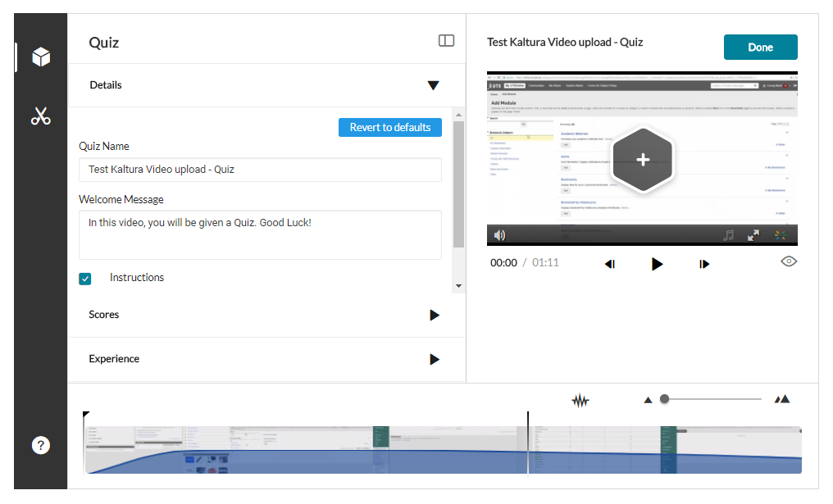833x504 pixels.
Task: Open the Quiz cube tab in sidebar
Action: click(x=41, y=57)
